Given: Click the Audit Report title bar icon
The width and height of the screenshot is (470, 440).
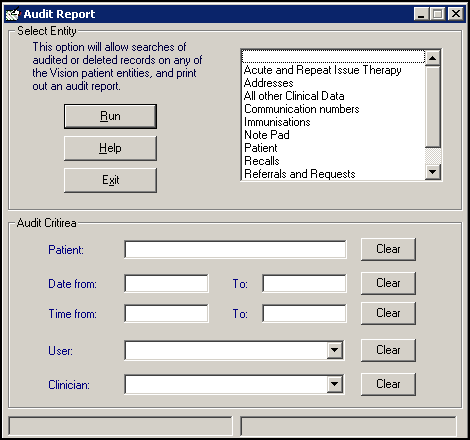Looking at the screenshot, I should (13, 14).
